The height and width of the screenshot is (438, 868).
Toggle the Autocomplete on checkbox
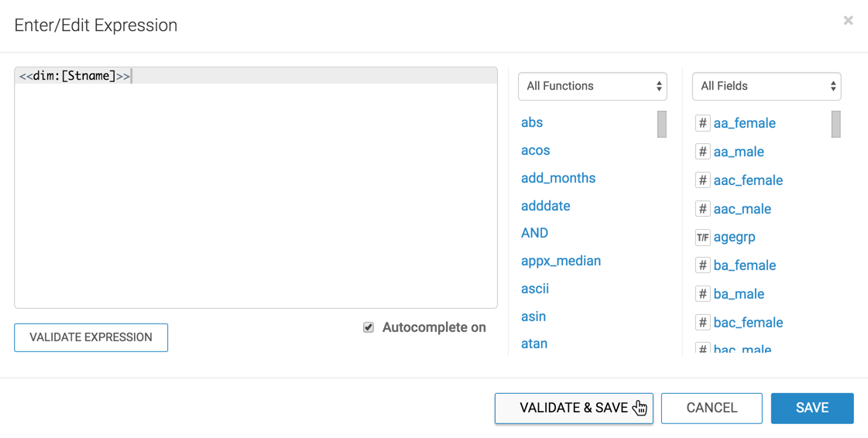[369, 327]
